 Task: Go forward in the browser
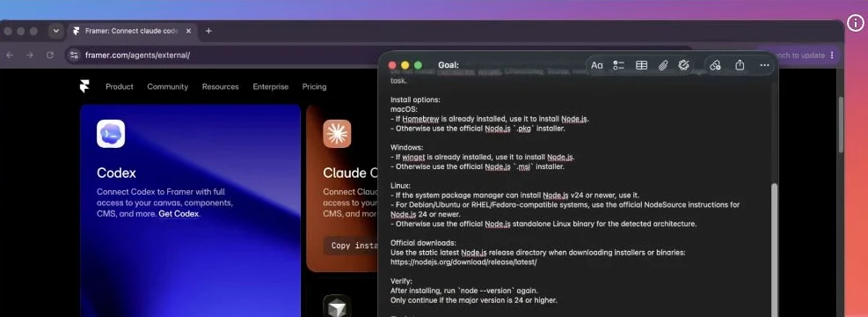30,55
